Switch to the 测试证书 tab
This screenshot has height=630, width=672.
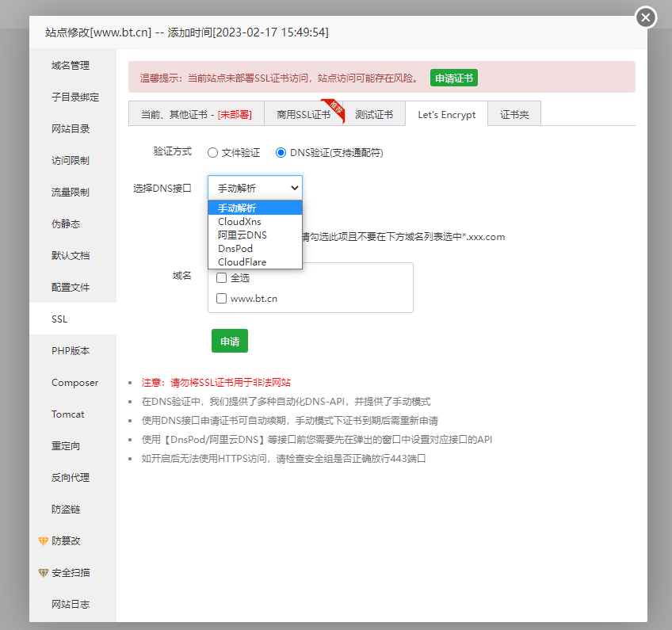point(374,114)
